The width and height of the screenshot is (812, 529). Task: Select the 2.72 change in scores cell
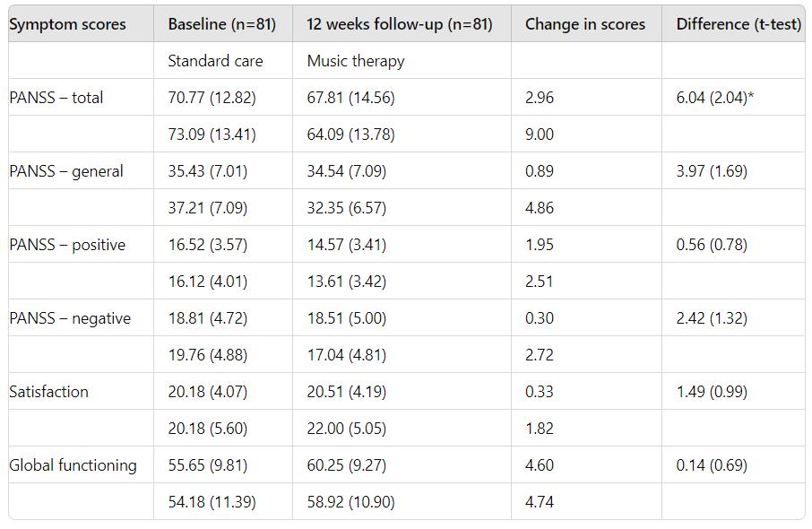(x=539, y=355)
